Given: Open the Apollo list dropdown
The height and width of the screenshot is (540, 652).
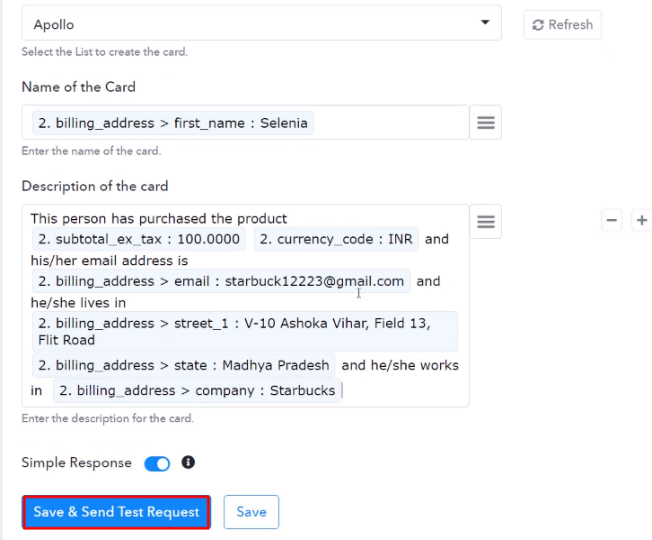Looking at the screenshot, I should tap(260, 24).
